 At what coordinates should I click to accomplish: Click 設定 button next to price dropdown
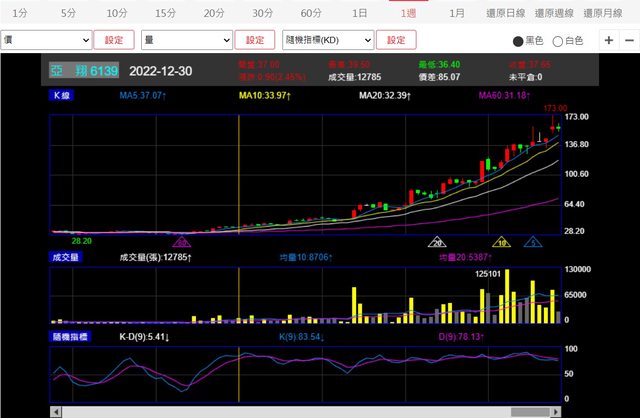(114, 40)
